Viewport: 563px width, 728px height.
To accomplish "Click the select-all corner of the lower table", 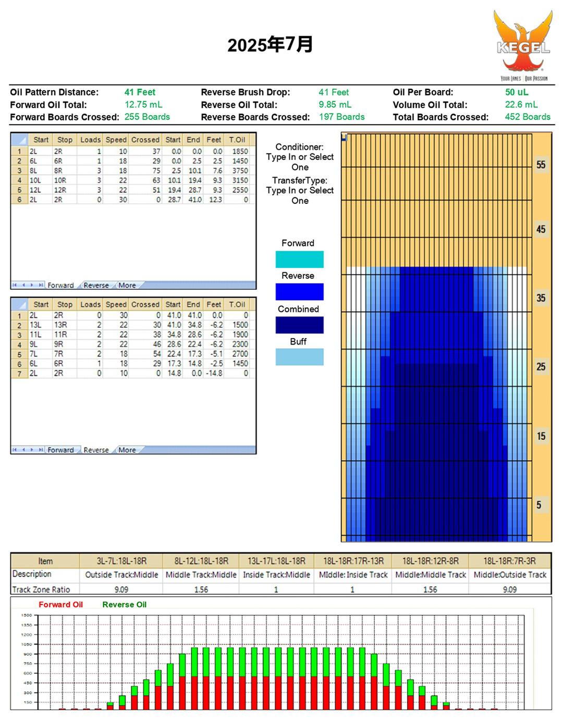I will point(20,304).
